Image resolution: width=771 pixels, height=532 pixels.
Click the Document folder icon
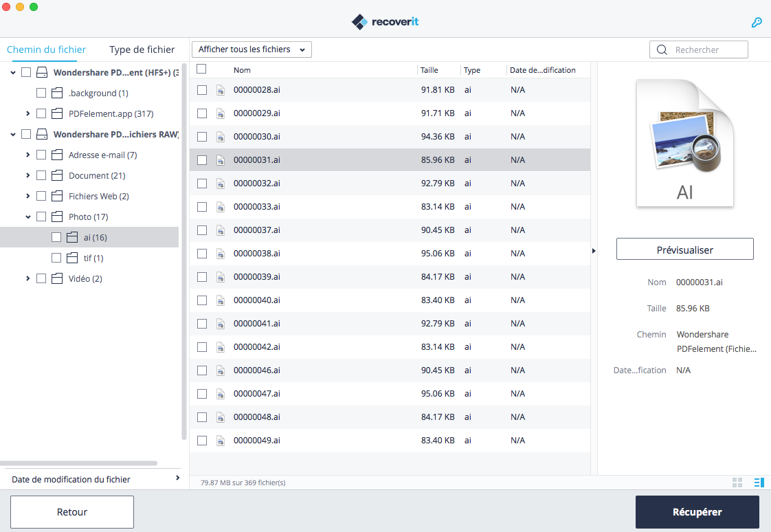pyautogui.click(x=57, y=175)
